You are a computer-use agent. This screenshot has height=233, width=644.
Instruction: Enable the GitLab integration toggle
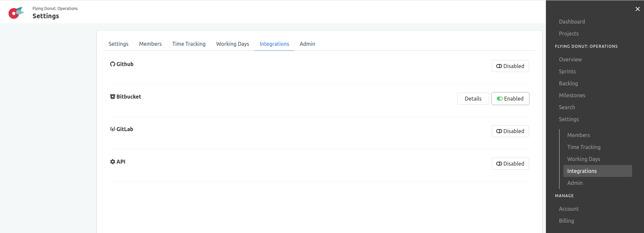tap(510, 131)
